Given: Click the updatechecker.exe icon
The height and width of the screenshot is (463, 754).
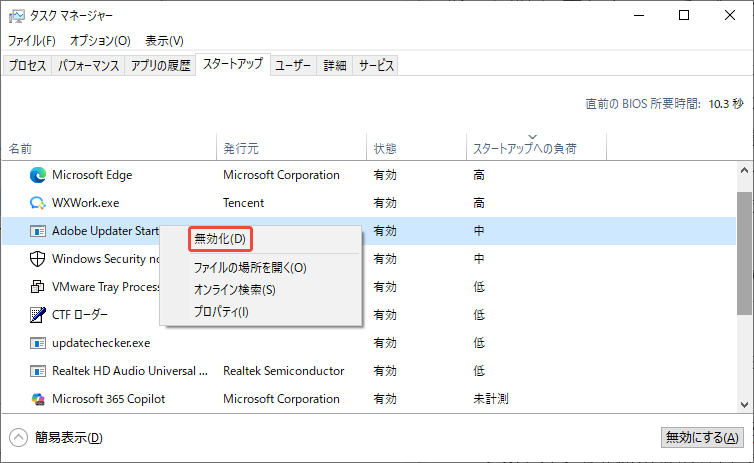Looking at the screenshot, I should coord(38,343).
